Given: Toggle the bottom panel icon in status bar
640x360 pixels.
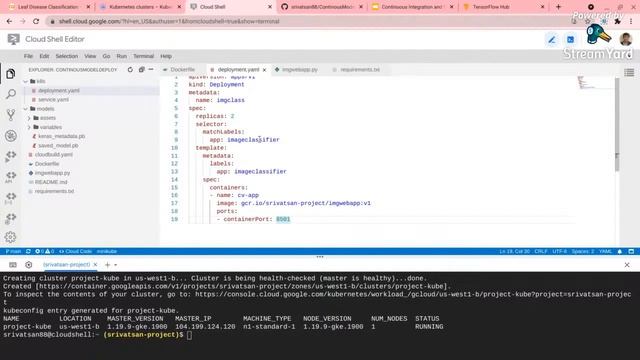Looking at the screenshot, I should 631,251.
